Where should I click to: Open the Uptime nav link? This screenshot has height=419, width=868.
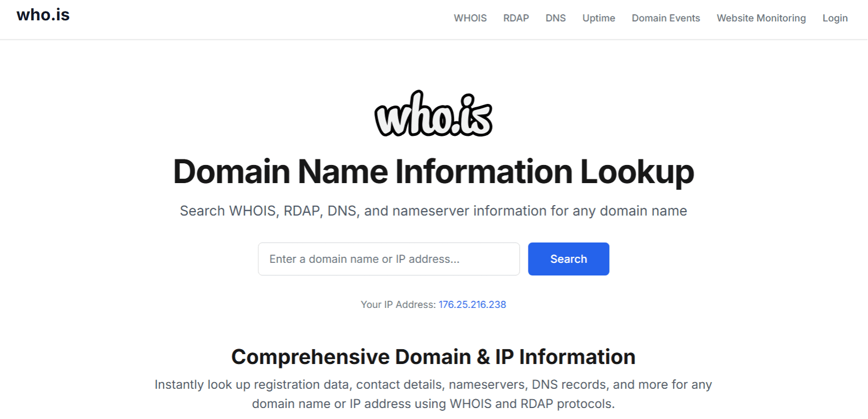coord(598,18)
